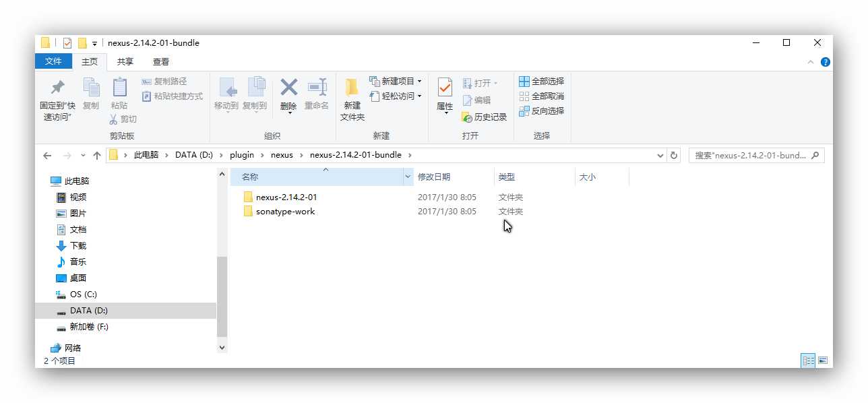Click Properties icon in quick access toolbar
This screenshot has height=403, width=868.
pyautogui.click(x=67, y=43)
